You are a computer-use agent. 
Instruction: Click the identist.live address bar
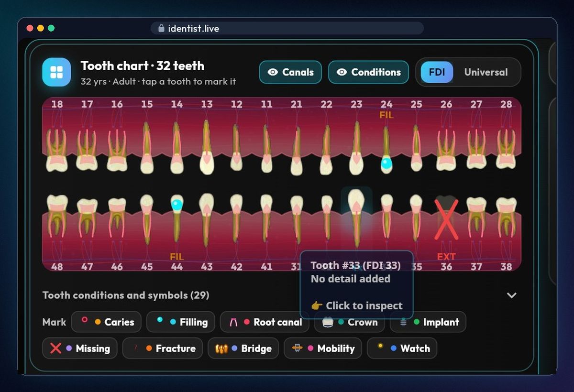pos(287,28)
